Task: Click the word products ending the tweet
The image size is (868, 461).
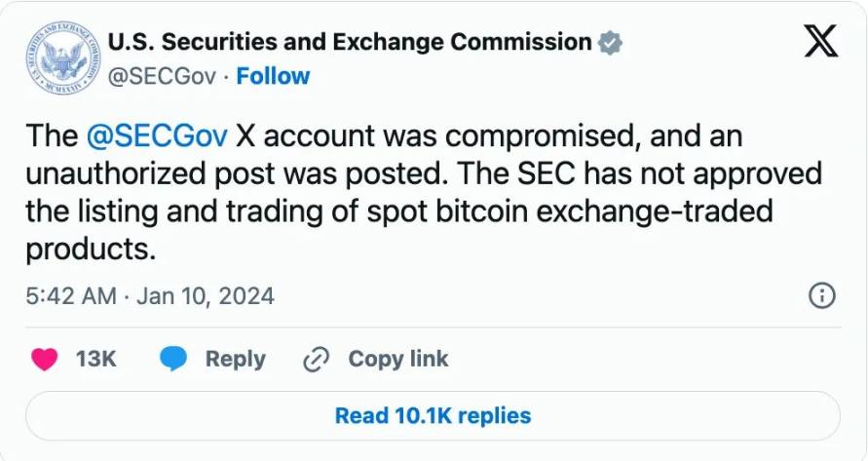Action: 90,249
